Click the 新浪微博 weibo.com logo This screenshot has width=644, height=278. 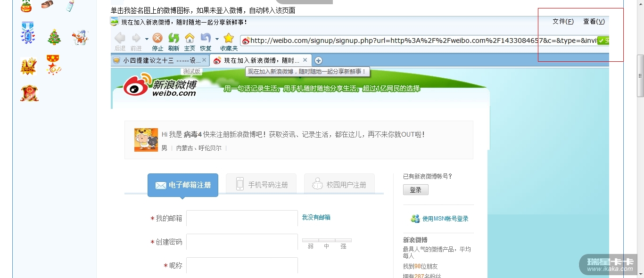coord(160,84)
